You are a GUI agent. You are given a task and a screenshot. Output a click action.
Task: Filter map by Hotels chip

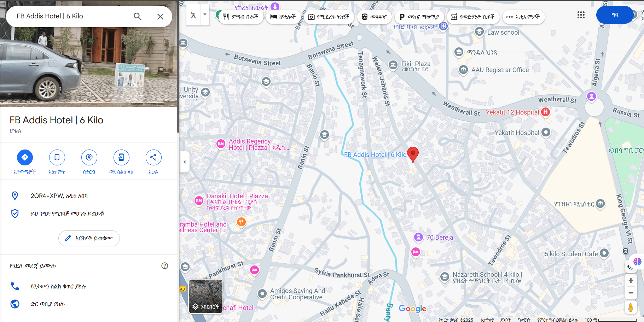pos(283,17)
